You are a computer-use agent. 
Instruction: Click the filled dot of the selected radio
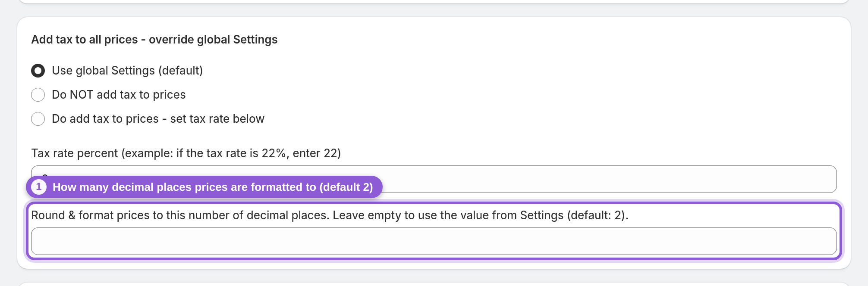pyautogui.click(x=38, y=71)
